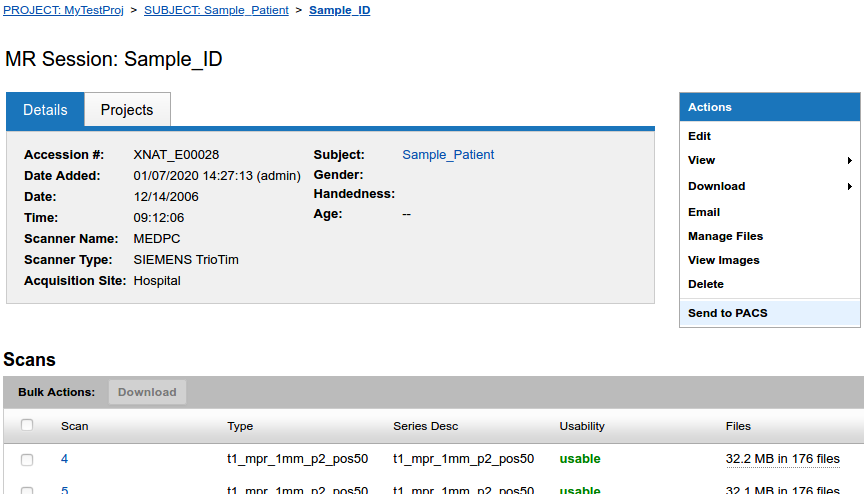Expand the Download submenu in Actions
Screen dimensions: 864x494
pos(849,187)
